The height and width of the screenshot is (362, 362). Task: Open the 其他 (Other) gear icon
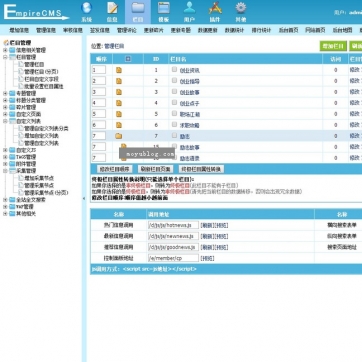tap(241, 8)
